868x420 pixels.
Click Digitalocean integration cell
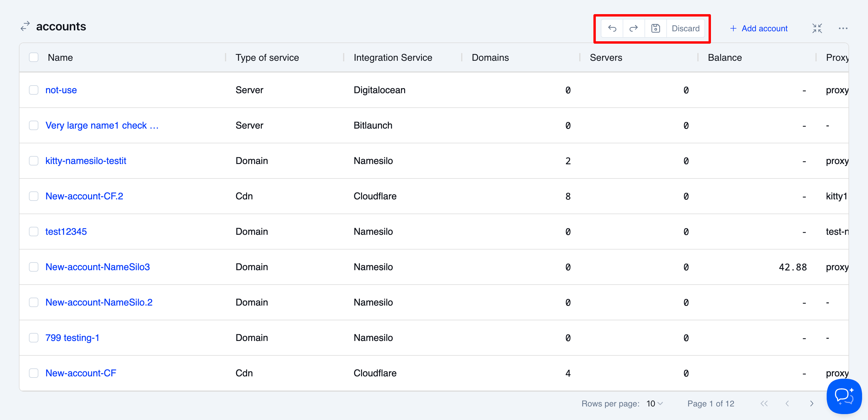[379, 90]
